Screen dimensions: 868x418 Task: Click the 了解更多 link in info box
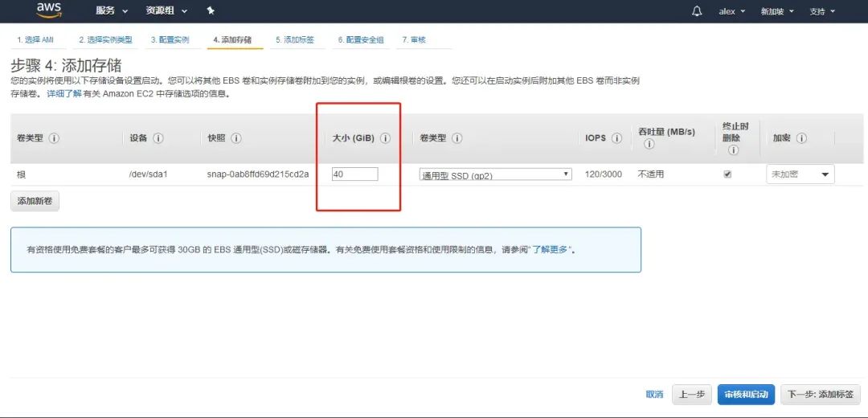click(551, 250)
